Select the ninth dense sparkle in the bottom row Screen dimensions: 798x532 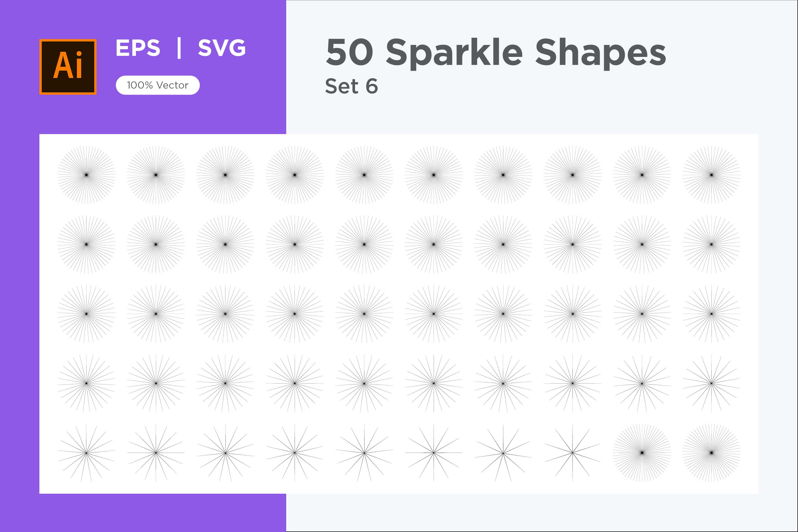pos(642,453)
